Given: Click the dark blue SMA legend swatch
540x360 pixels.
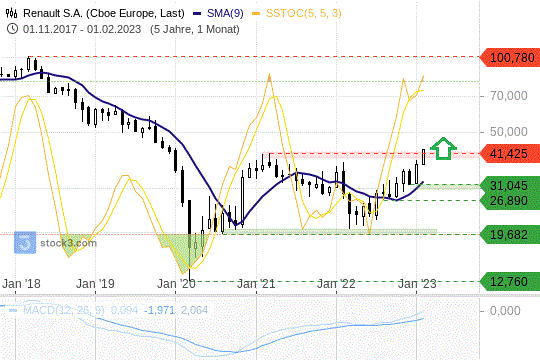Looking at the screenshot, I should [x=197, y=13].
